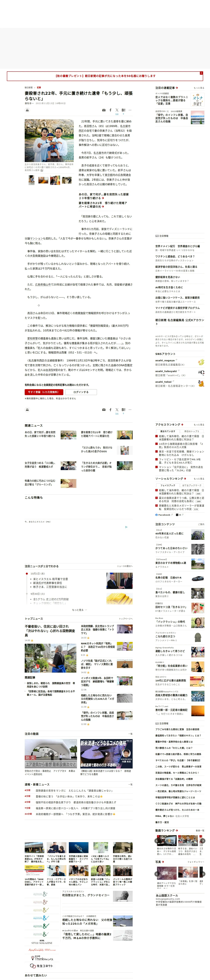This screenshot has height=980, width=210.
Task: Open ご案内 link beside 注目コンテンツ
Action: coord(201,524)
